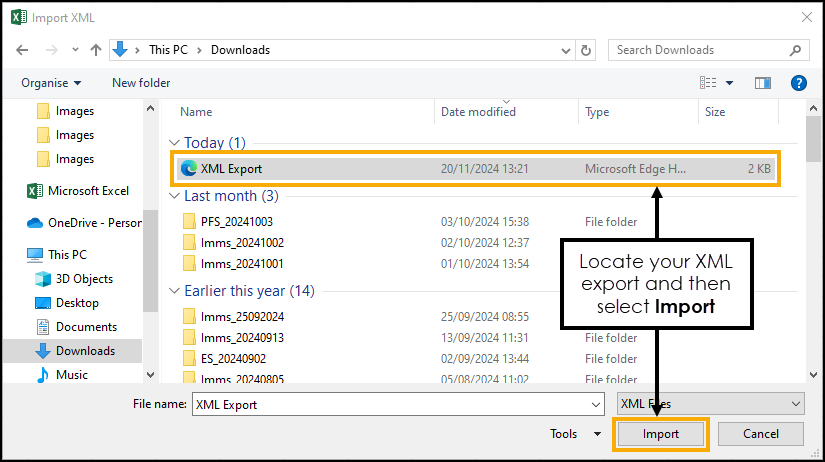
Task: Collapse the Earlier this year group
Action: coord(175,291)
